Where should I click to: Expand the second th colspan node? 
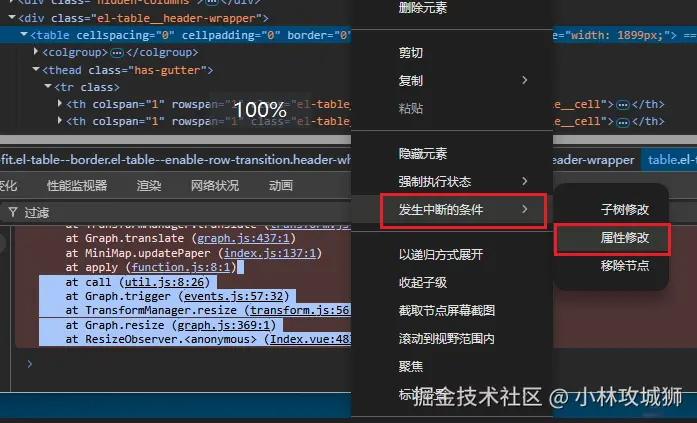[60, 120]
